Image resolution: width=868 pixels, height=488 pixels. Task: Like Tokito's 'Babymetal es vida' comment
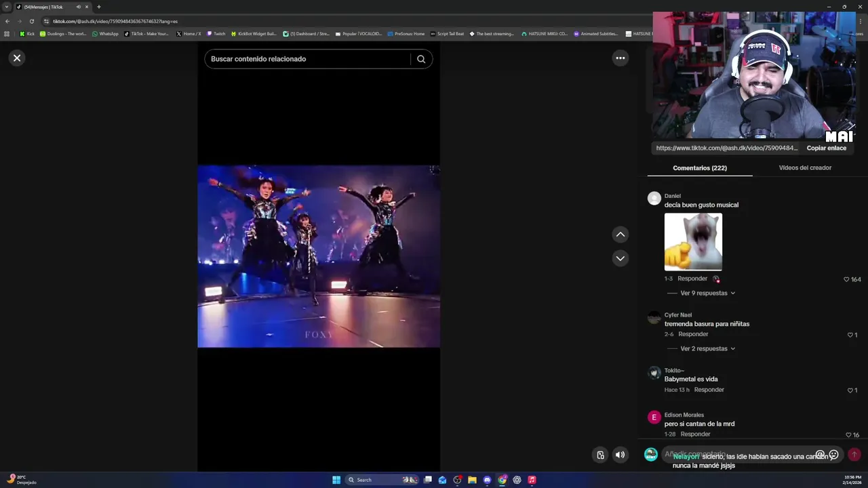click(x=850, y=390)
